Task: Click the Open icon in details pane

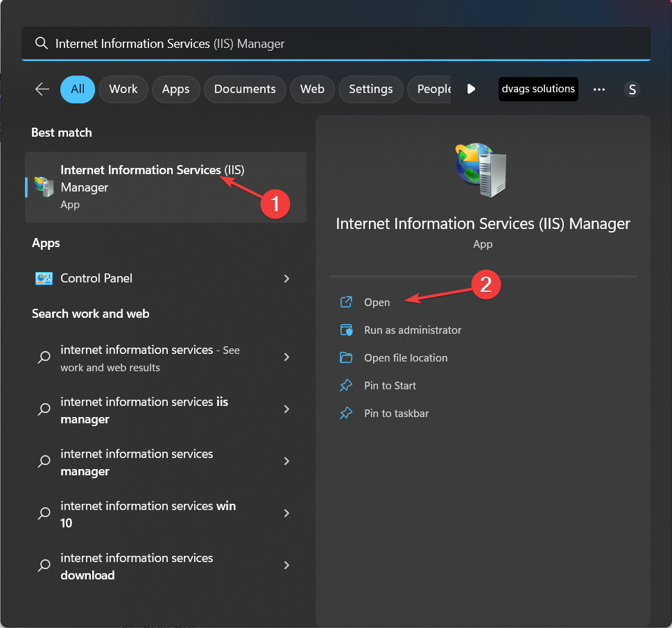Action: 346,302
